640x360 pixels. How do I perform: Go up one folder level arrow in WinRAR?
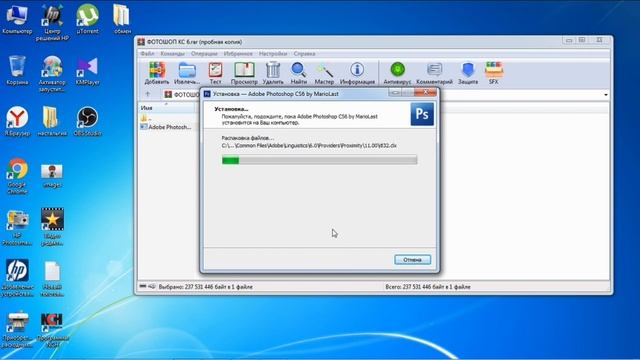tap(148, 94)
